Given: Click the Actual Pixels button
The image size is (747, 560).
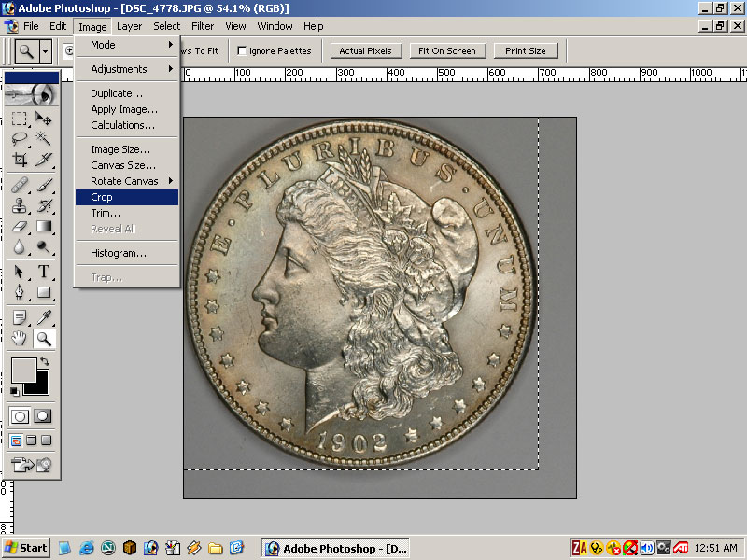Looking at the screenshot, I should point(365,51).
